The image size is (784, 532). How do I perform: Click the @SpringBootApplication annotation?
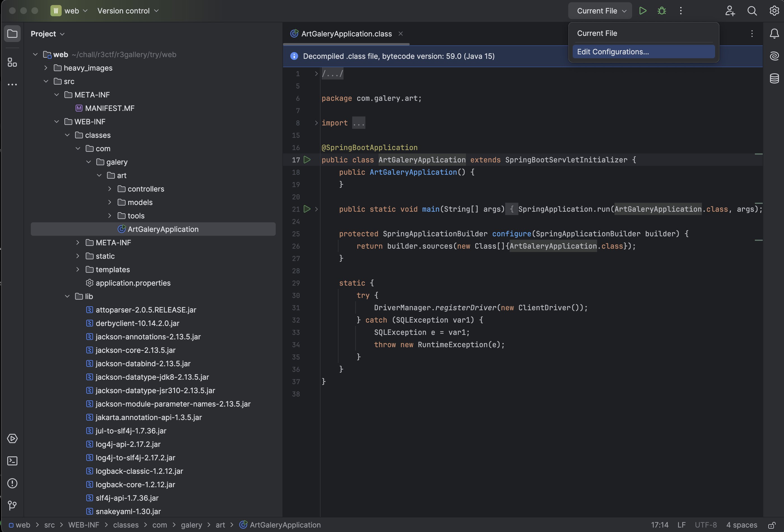369,147
